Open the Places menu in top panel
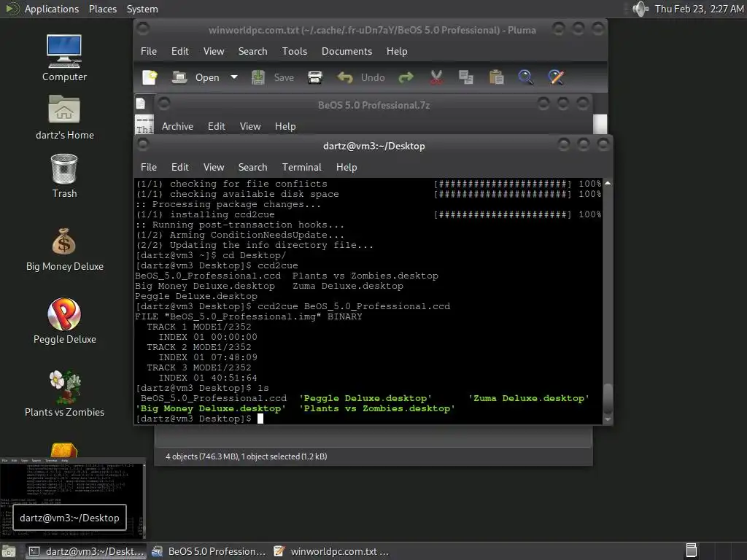Viewport: 747px width, 560px height. point(102,9)
